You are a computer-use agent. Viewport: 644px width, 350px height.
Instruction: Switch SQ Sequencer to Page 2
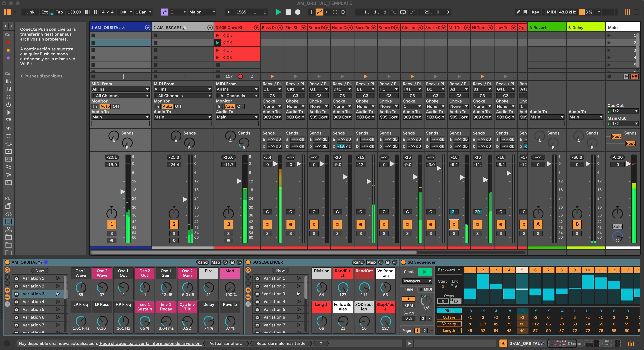(x=425, y=331)
